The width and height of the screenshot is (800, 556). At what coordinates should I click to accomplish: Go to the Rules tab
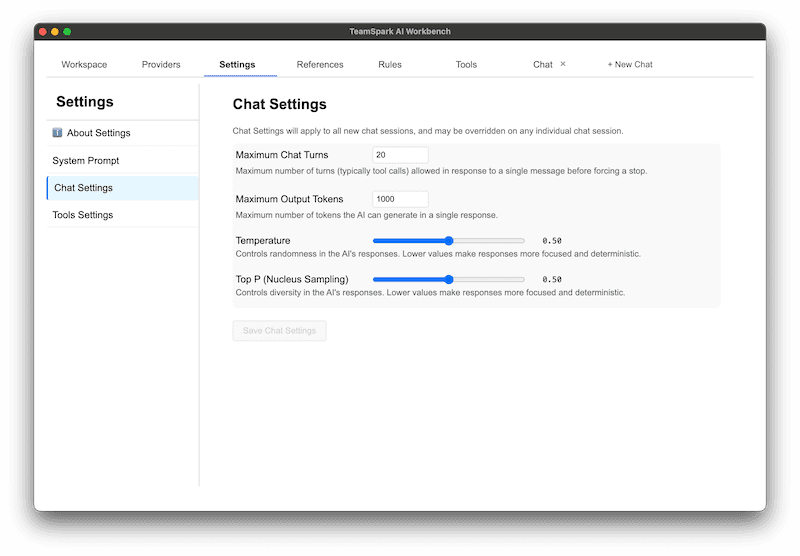[x=390, y=65]
